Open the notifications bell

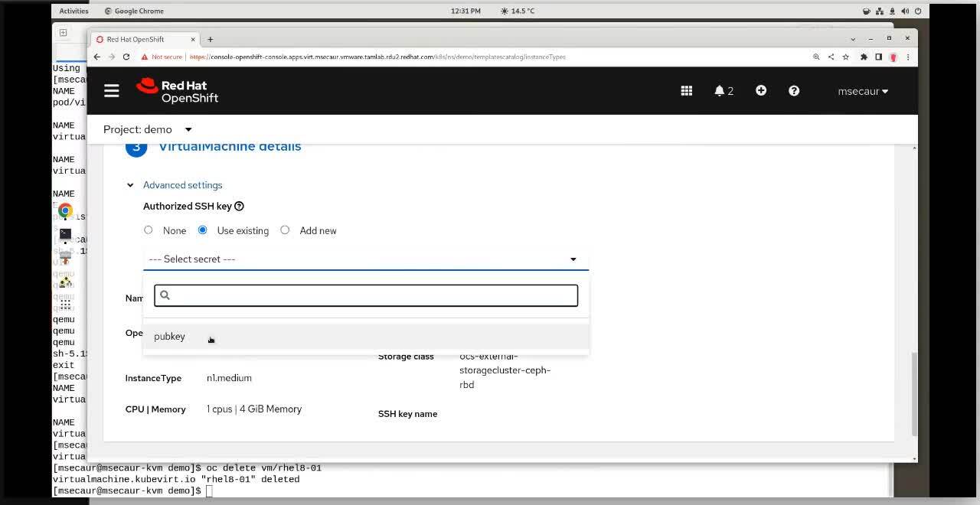pos(723,91)
